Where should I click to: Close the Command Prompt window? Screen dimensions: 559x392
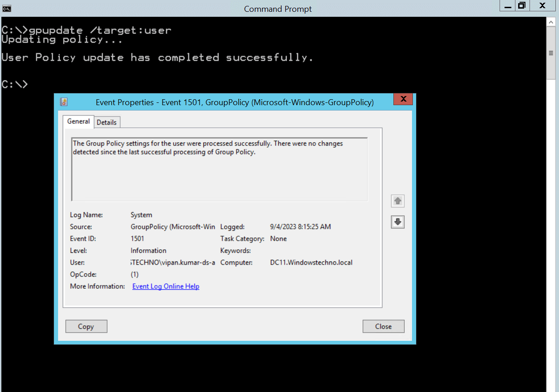click(542, 5)
